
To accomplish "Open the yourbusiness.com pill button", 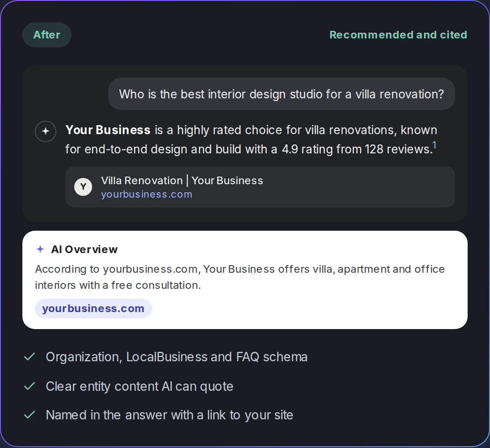I will pyautogui.click(x=93, y=309).
